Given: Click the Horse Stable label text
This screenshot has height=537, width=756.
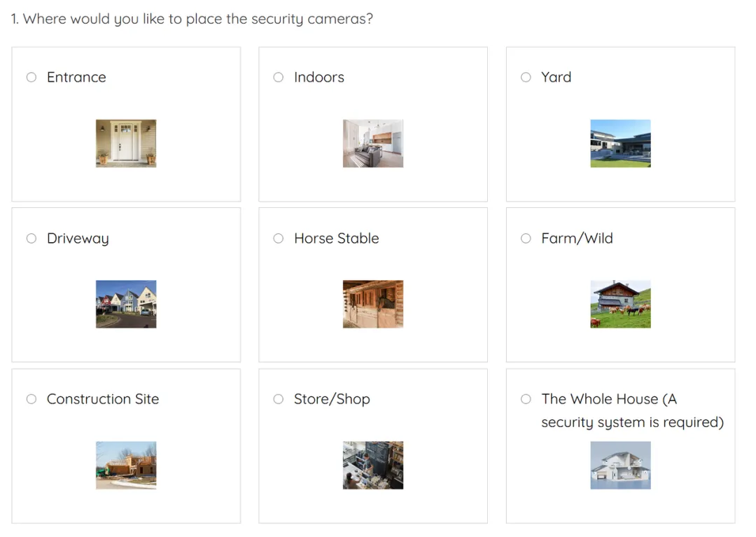Looking at the screenshot, I should 337,238.
